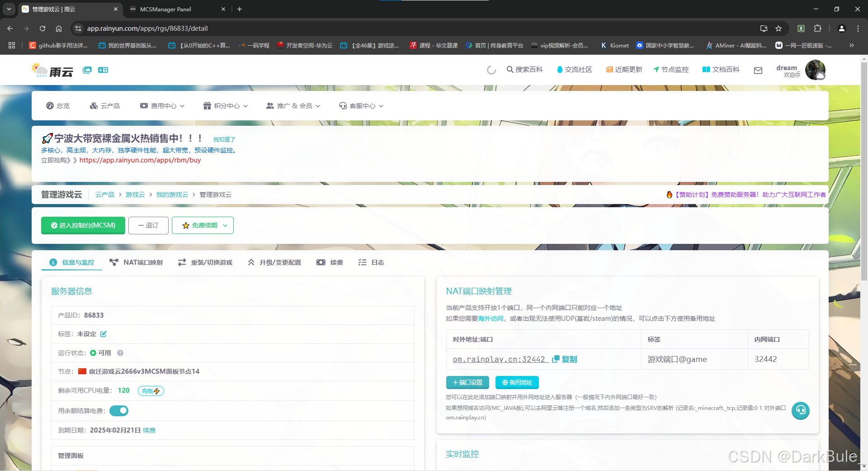Show more bookmarks chevron
The image size is (868, 471).
[x=852, y=45]
